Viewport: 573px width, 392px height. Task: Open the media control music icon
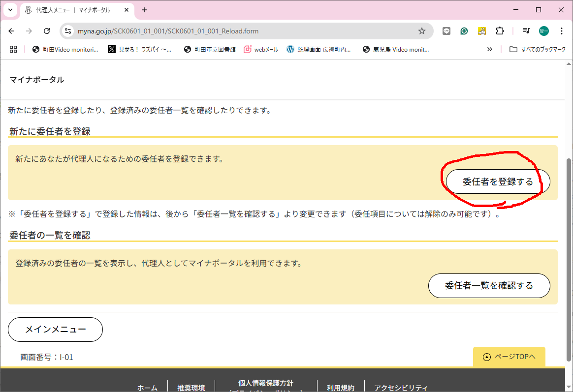[x=526, y=31]
